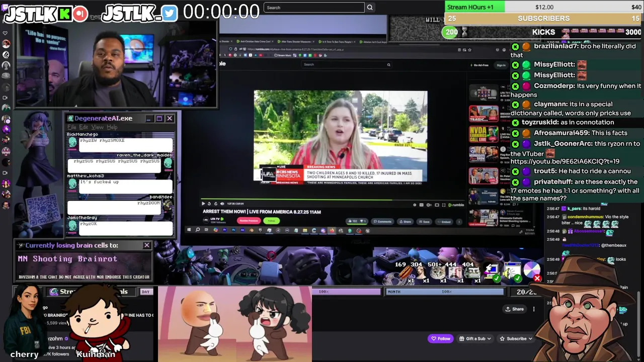Click Sign in on Rumble header
This screenshot has height=362, width=644.
point(501,65)
